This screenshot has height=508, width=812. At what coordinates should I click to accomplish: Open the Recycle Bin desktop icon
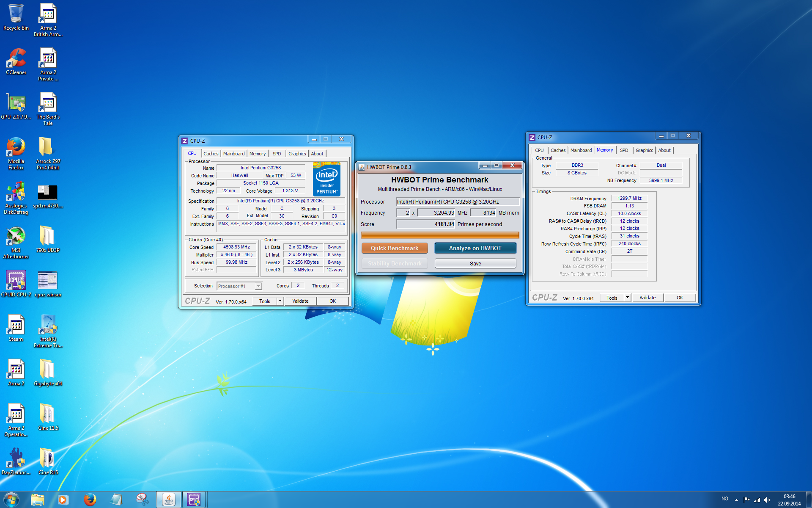[16, 17]
